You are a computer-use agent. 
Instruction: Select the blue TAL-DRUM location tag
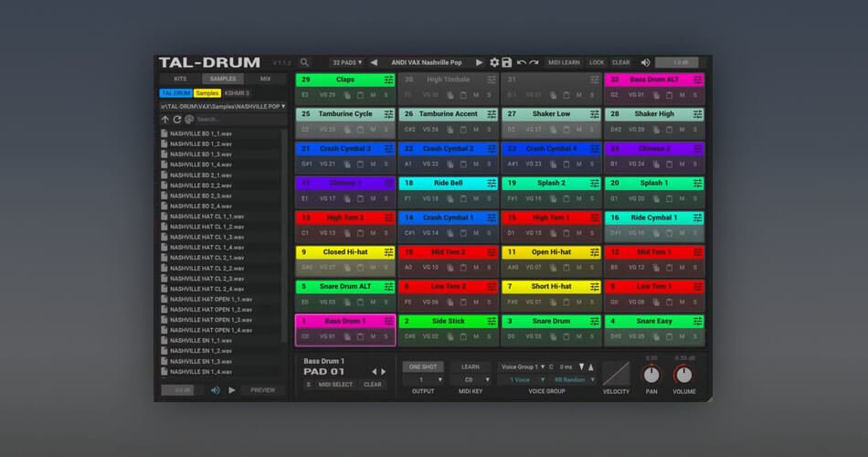click(x=176, y=93)
